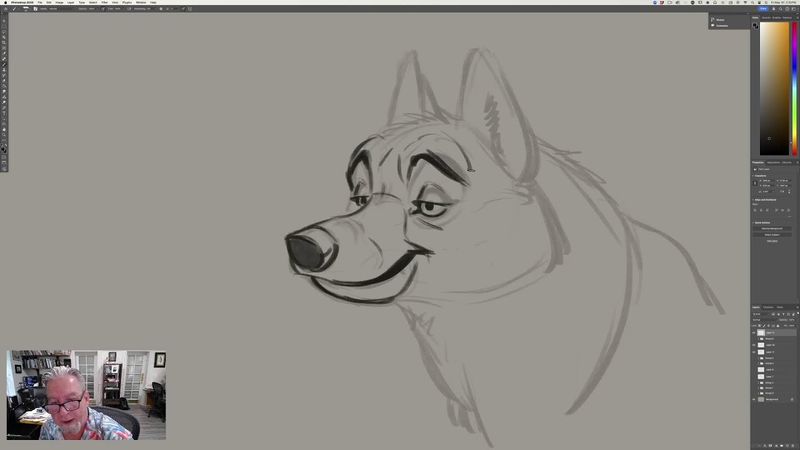Switch to the Channels tab
This screenshot has width=800, height=450.
point(768,307)
